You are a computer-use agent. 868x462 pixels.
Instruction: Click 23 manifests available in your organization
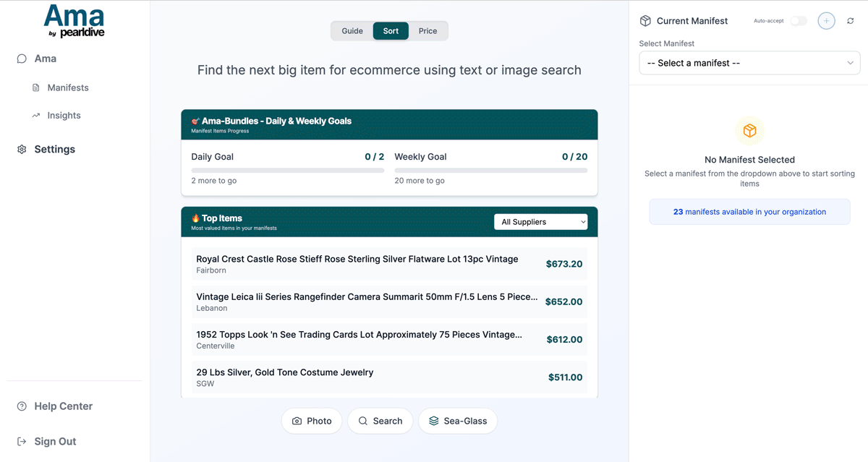coord(749,212)
